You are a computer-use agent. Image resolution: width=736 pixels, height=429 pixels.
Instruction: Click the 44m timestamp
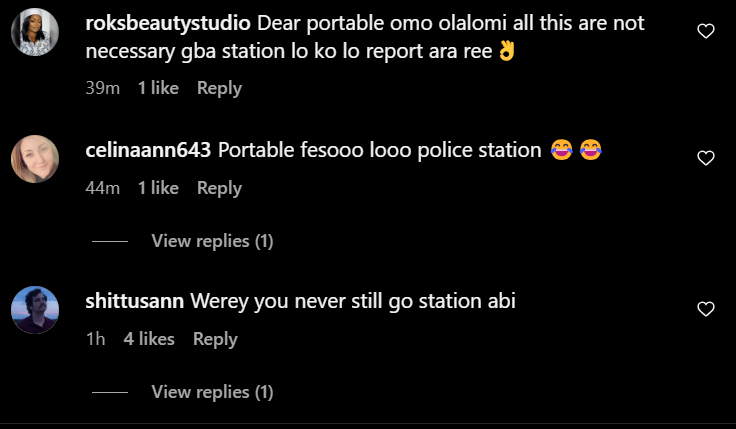pyautogui.click(x=103, y=188)
